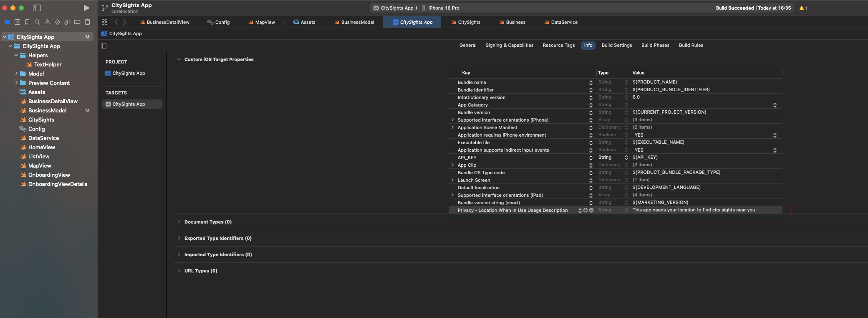868x318 pixels.
Task: Expand the App Clip dictionary row
Action: [x=452, y=165]
